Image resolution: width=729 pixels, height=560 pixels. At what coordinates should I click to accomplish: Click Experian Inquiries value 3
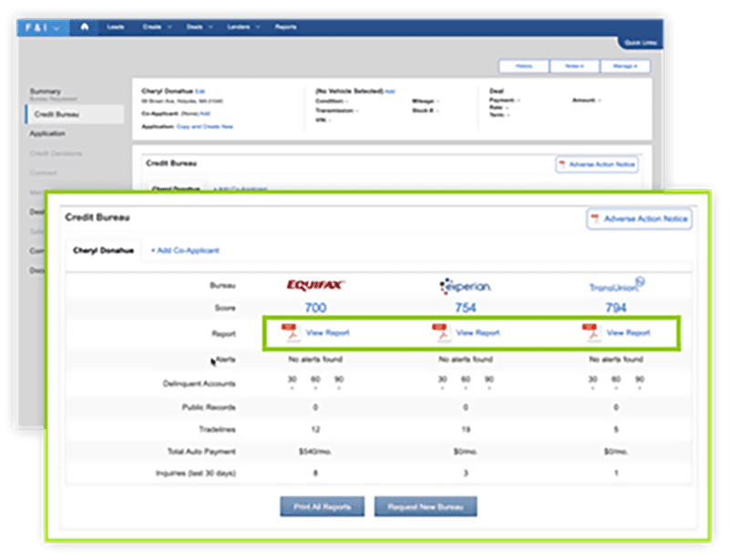pyautogui.click(x=466, y=473)
